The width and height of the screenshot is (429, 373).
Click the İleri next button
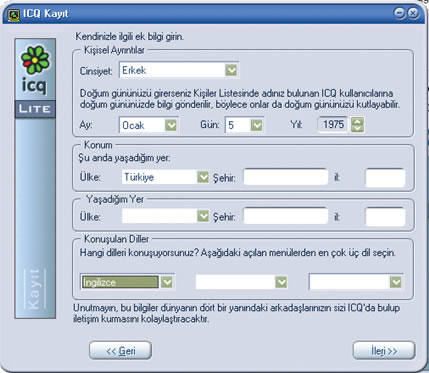tap(384, 351)
